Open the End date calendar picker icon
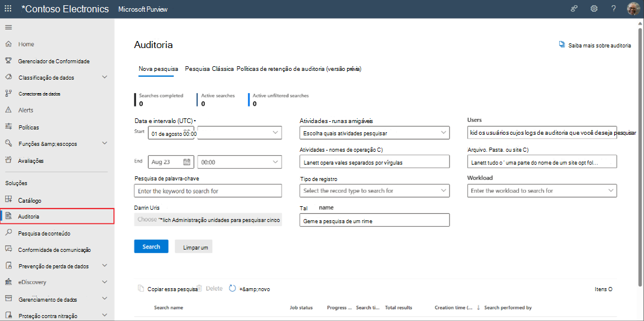The width and height of the screenshot is (644, 321). pyautogui.click(x=186, y=162)
